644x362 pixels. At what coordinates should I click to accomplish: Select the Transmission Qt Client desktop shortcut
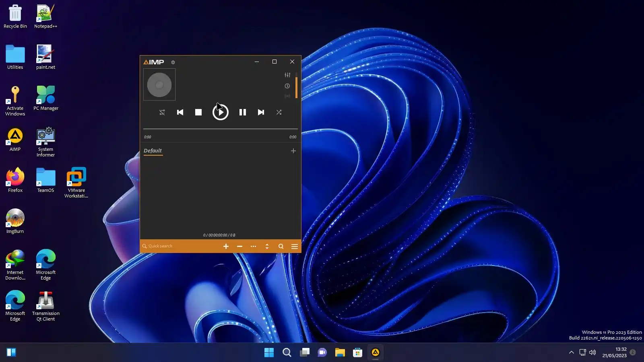tap(45, 306)
